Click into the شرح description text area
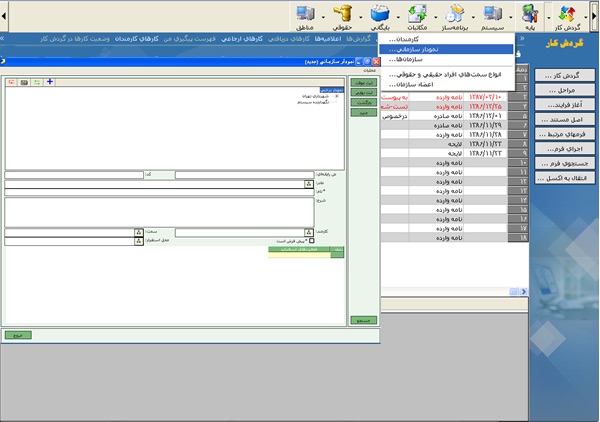Image resolution: width=600 pixels, height=422 pixels. point(160,211)
